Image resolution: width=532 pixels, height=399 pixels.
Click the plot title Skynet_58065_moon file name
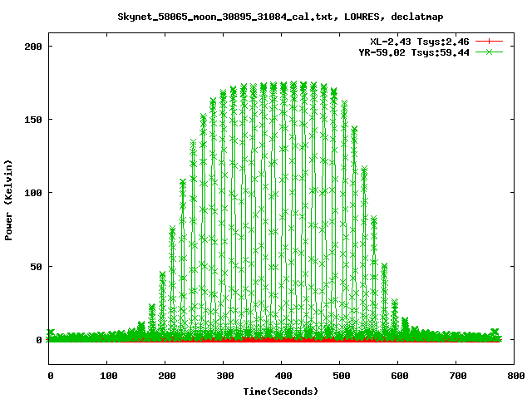point(225,17)
